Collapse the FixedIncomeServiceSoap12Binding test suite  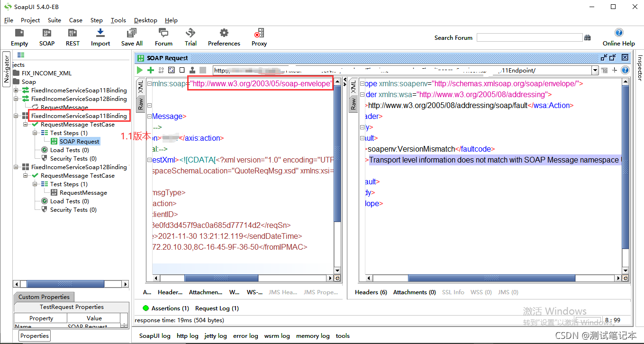16,167
